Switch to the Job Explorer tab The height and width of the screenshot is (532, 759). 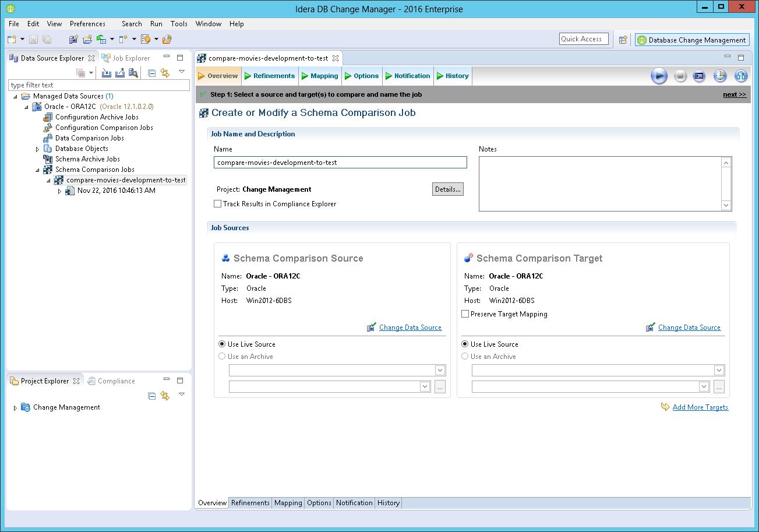[126, 58]
